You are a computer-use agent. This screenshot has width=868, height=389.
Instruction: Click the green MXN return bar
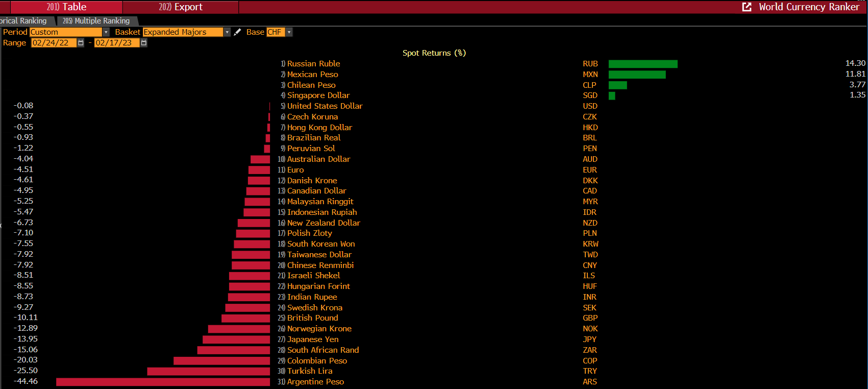(x=637, y=75)
